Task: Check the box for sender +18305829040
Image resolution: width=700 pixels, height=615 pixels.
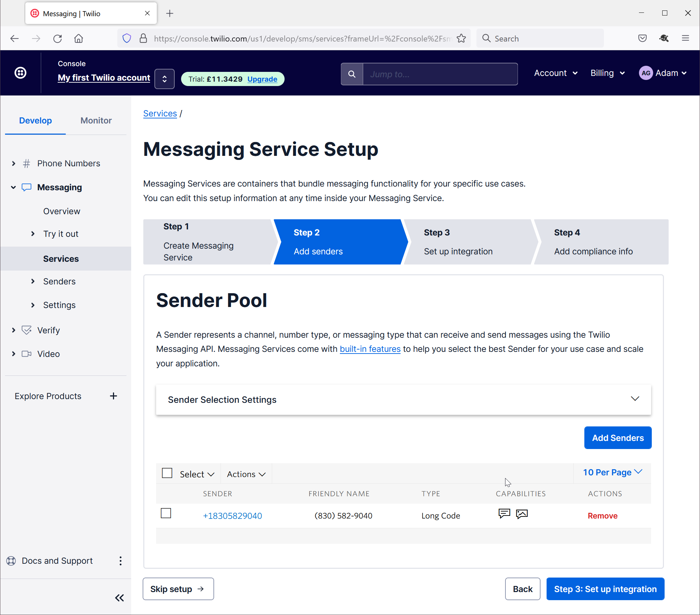Action: click(166, 513)
